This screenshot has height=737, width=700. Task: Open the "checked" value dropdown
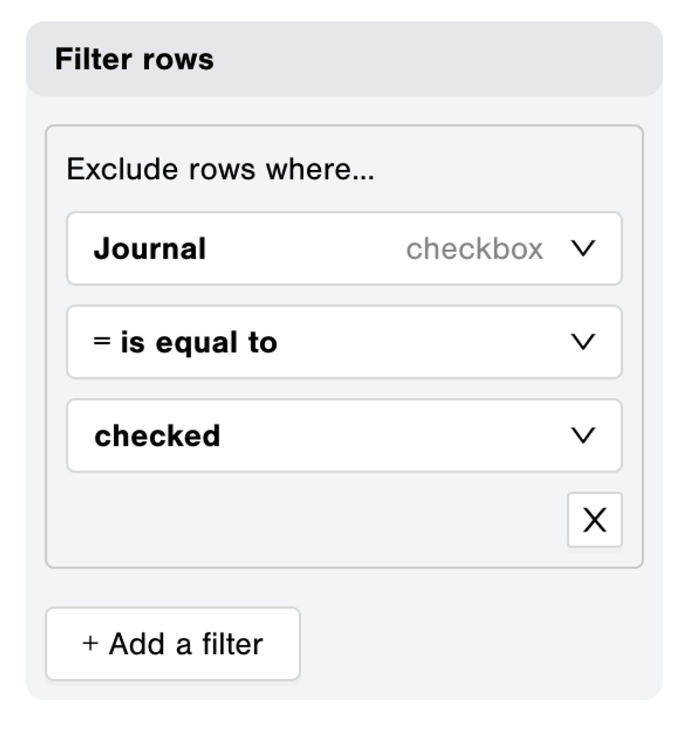pyautogui.click(x=344, y=436)
